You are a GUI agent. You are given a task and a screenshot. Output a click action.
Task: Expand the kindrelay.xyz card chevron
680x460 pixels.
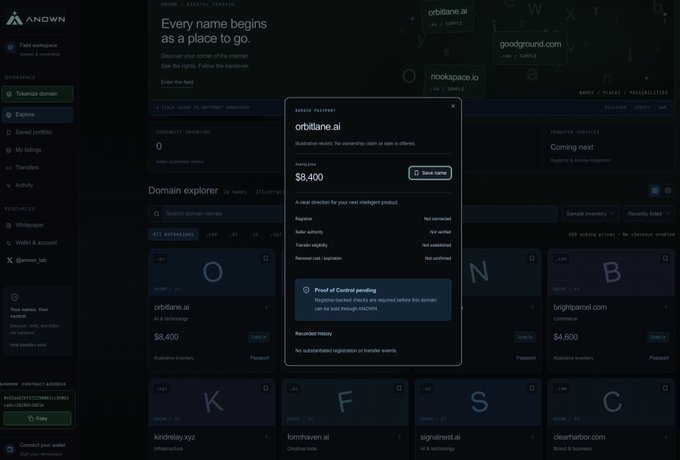click(x=266, y=437)
